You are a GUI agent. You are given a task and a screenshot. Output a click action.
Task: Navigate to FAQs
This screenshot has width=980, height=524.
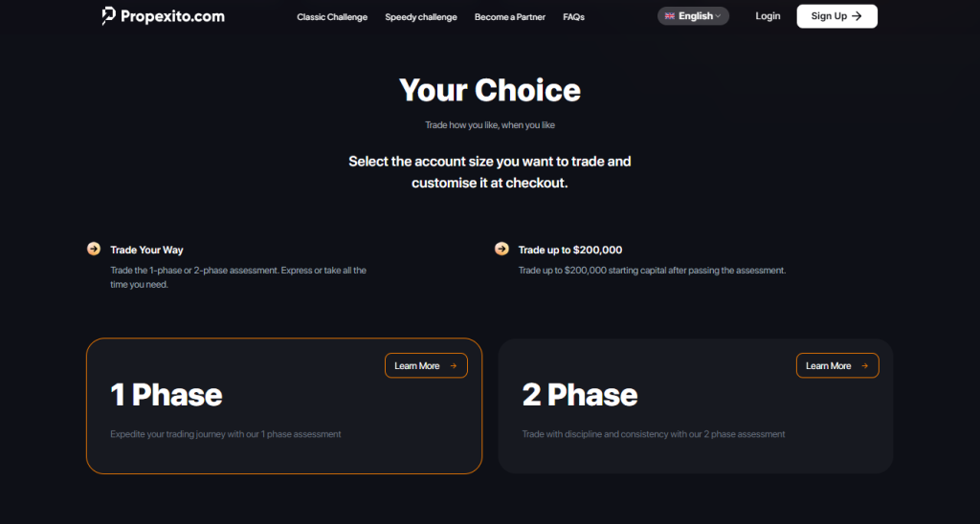(574, 17)
